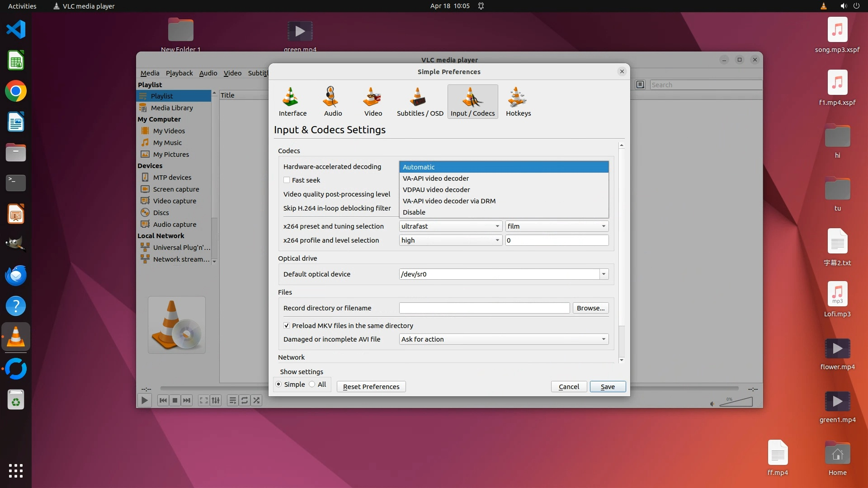Open the Video preferences cone icon
This screenshot has width=868, height=488.
[373, 102]
